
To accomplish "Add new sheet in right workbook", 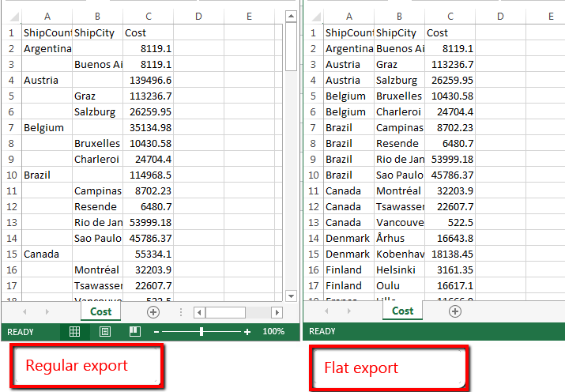I will (455, 311).
